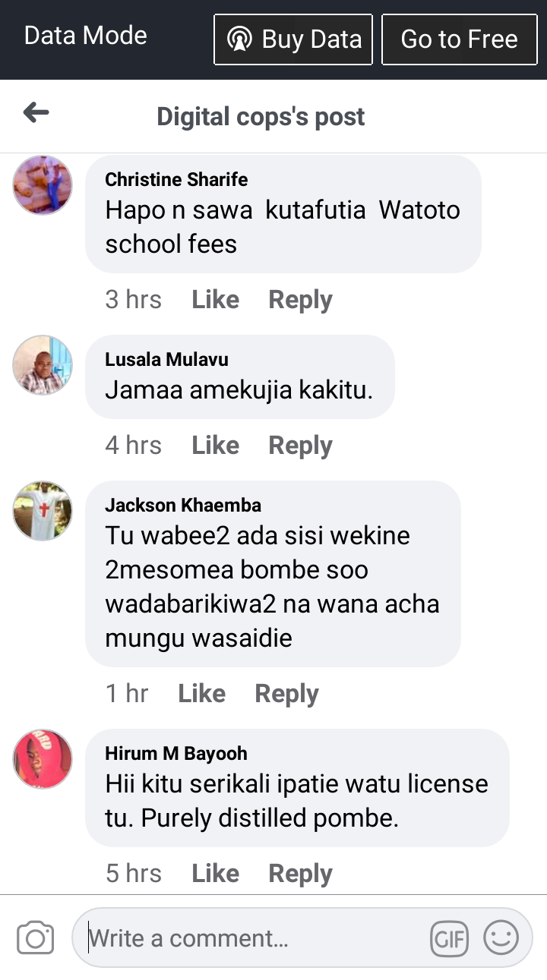Open the emoji smiley icon
The height and width of the screenshot is (980, 547).
[x=501, y=938]
